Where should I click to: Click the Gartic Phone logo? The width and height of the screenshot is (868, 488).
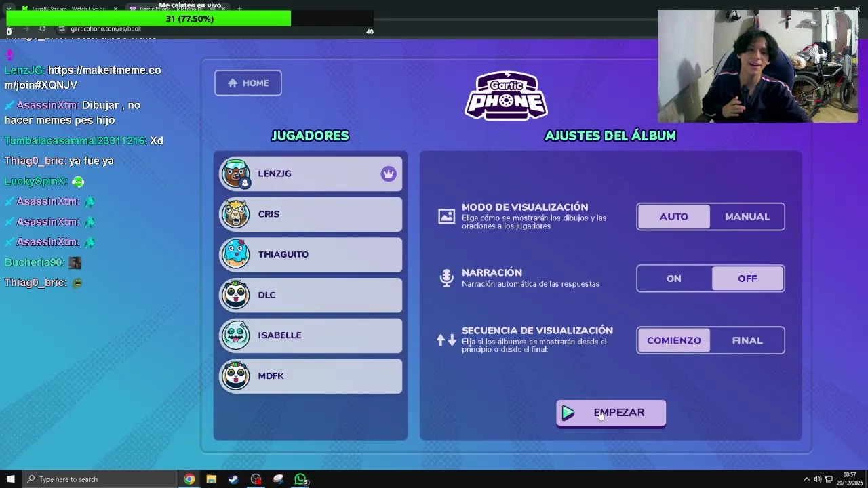pyautogui.click(x=506, y=96)
